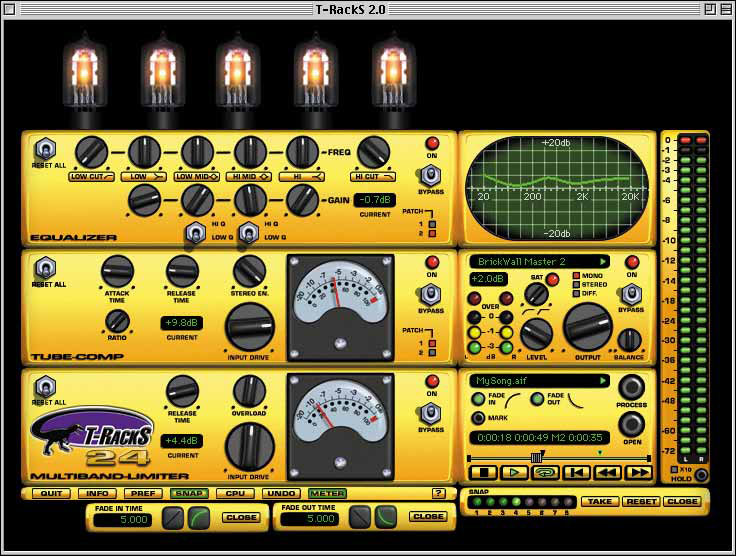Image resolution: width=736 pixels, height=556 pixels.
Task: Click the Limiter RELEASE TIME knob
Action: [x=182, y=391]
